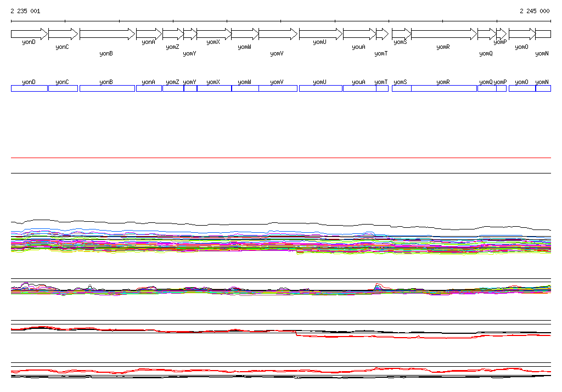Select the small yomT gene arrow
The width and height of the screenshot is (562, 392).
(382, 34)
